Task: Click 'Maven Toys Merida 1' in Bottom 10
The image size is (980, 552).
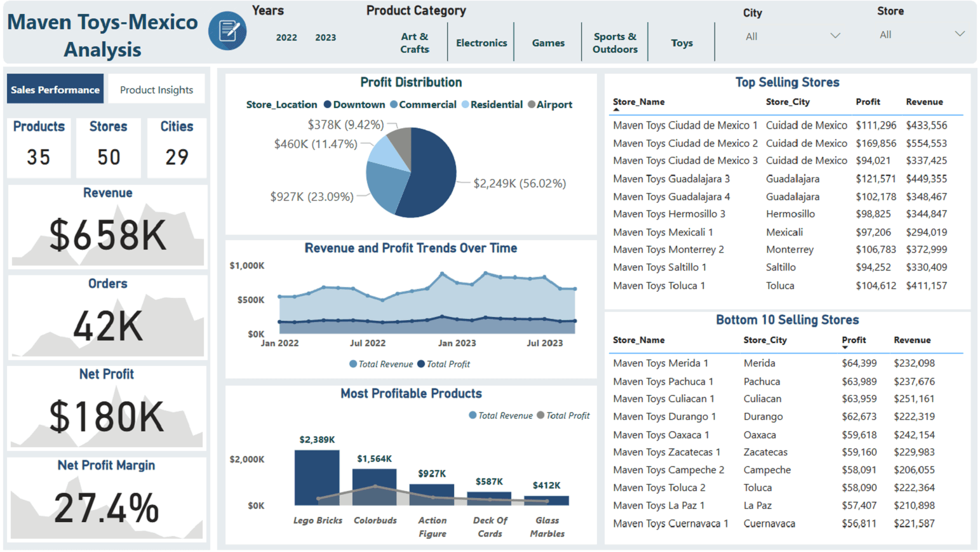Action: 661,363
